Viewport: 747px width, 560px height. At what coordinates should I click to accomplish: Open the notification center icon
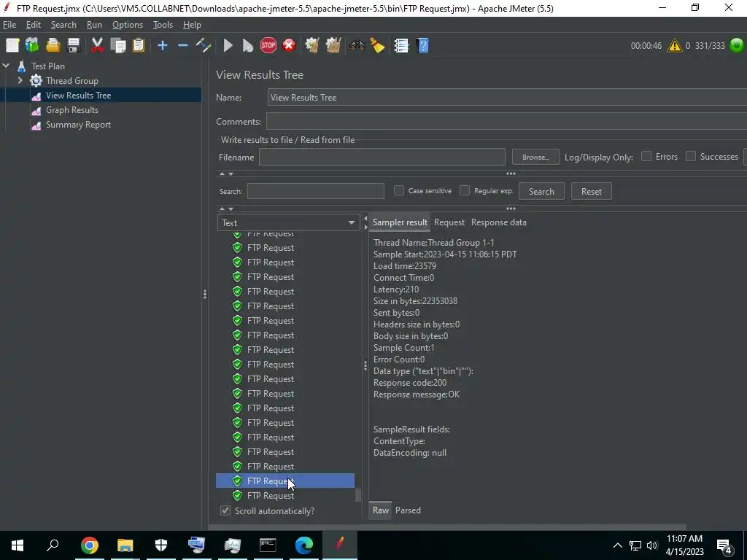(x=724, y=546)
